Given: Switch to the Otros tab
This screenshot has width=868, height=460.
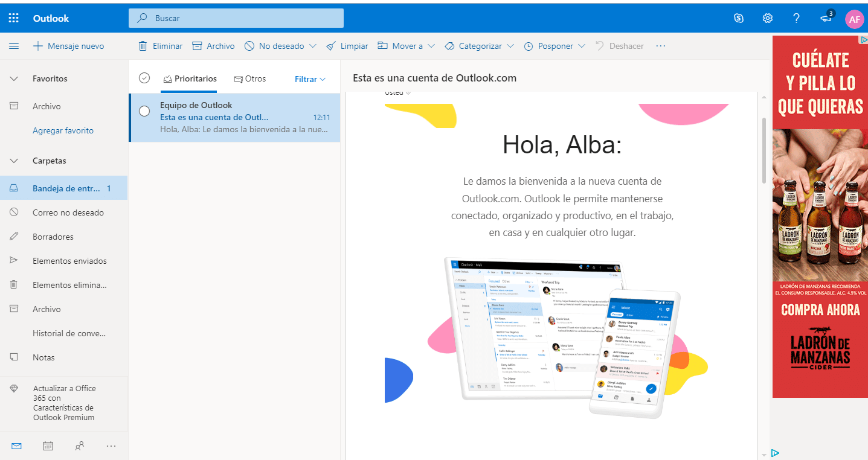Looking at the screenshot, I should tap(249, 78).
